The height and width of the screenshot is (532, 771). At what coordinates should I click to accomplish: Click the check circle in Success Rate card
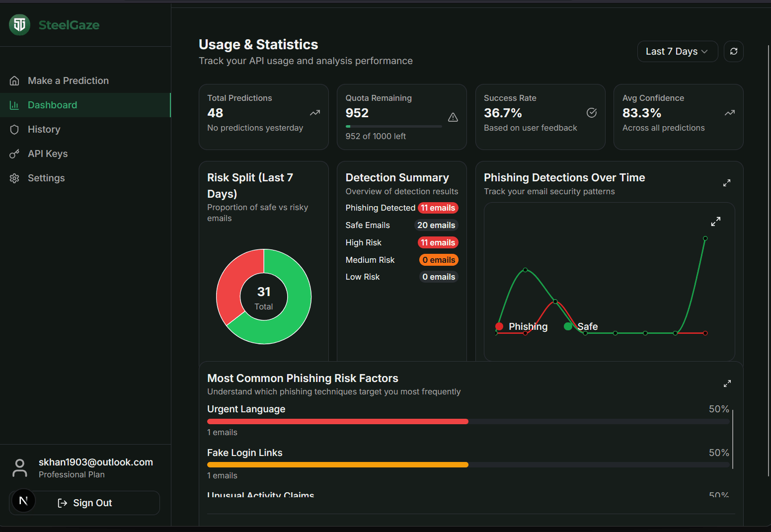click(x=592, y=113)
